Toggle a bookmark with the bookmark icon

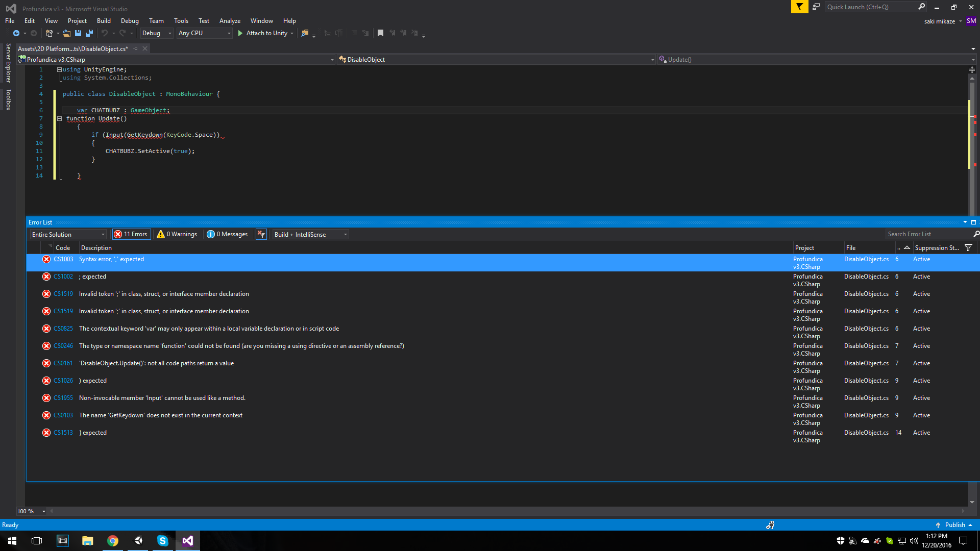pos(380,33)
